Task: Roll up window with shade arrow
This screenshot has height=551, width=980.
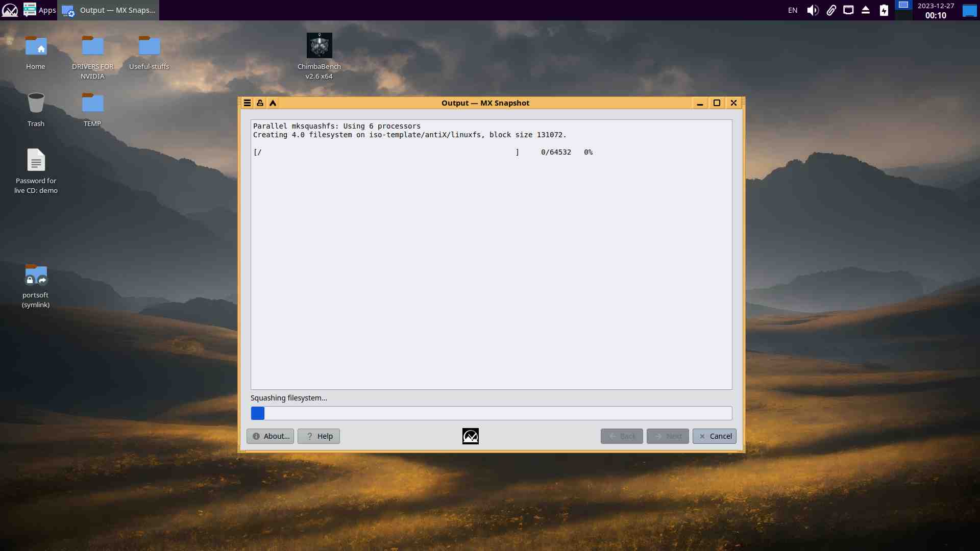Action: [x=273, y=103]
